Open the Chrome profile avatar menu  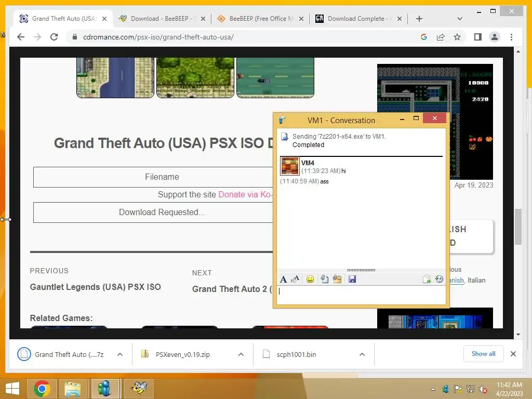[495, 37]
